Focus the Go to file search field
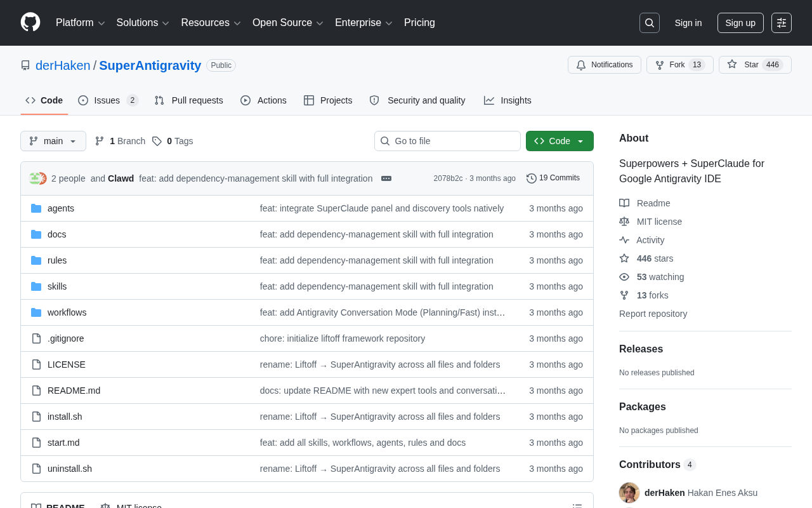Image resolution: width=812 pixels, height=508 pixels. point(447,141)
